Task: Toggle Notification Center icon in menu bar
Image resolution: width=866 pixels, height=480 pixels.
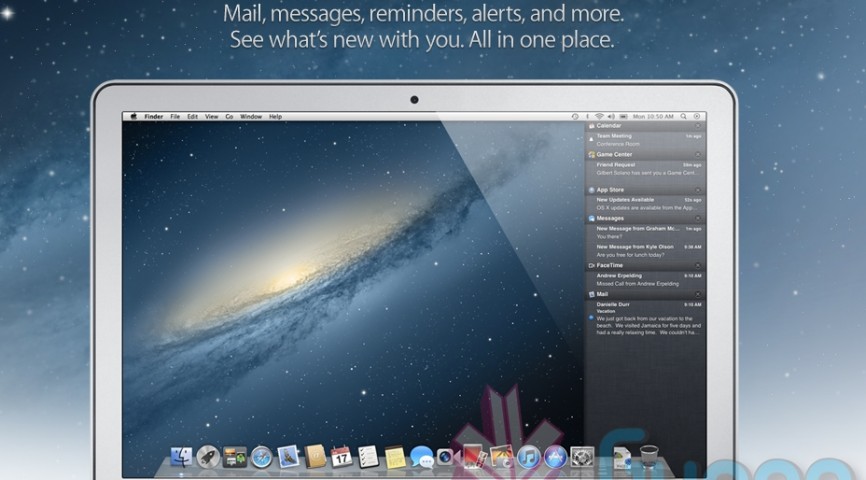Action: pyautogui.click(x=698, y=116)
